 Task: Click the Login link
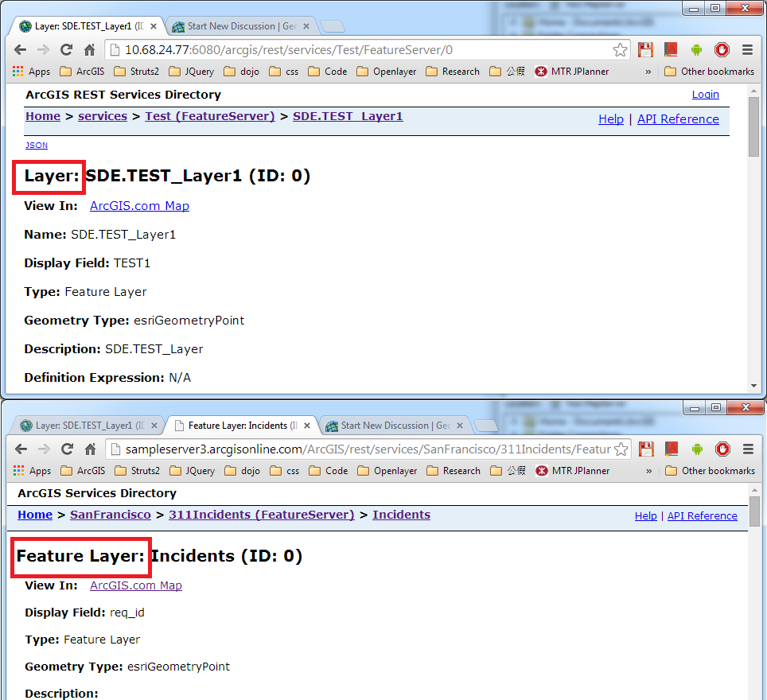click(x=706, y=95)
